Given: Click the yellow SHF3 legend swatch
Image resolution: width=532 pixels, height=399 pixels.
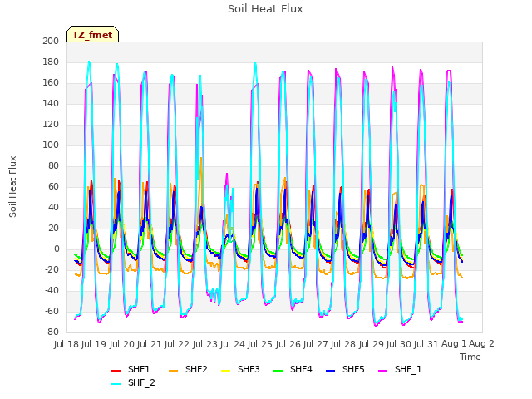Looking at the screenshot, I should [x=225, y=371].
